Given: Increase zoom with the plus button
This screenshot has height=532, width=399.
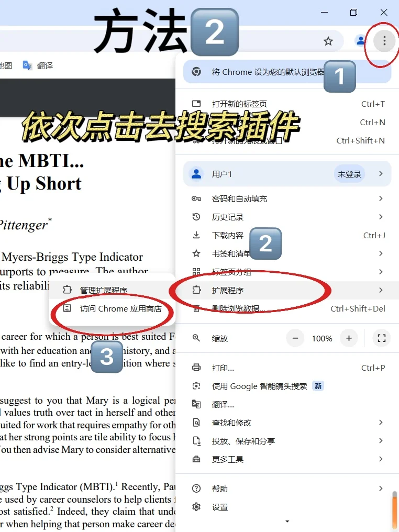Looking at the screenshot, I should coord(349,338).
